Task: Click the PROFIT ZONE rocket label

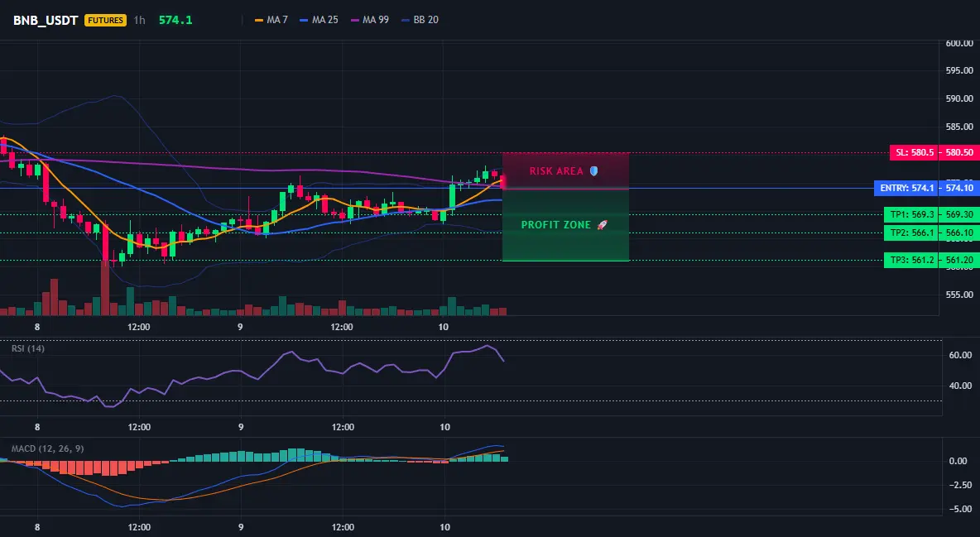Action: [564, 224]
